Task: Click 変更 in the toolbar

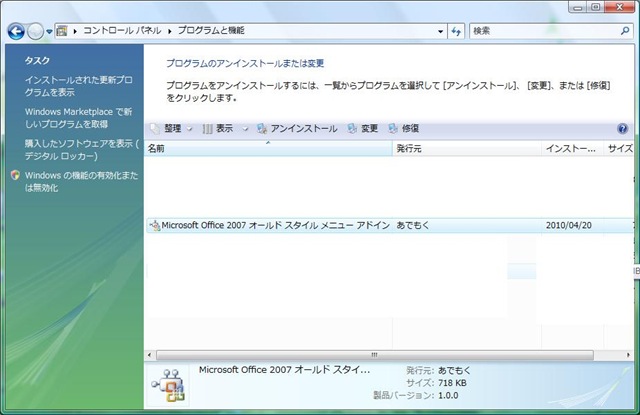Action: (x=363, y=129)
